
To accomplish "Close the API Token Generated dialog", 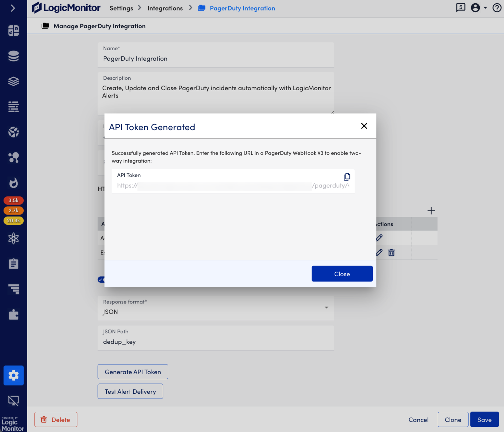I will 364,126.
